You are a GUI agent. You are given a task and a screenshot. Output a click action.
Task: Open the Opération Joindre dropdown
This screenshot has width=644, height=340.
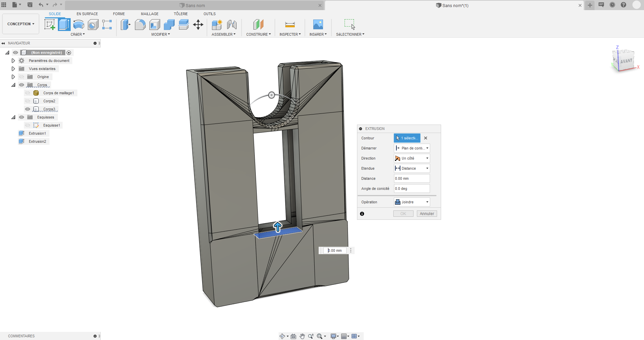coord(412,202)
